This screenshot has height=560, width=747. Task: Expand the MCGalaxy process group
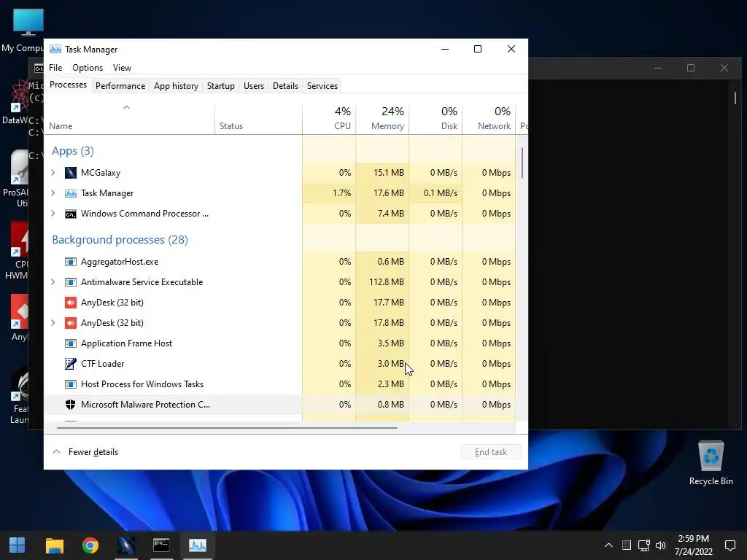[53, 172]
